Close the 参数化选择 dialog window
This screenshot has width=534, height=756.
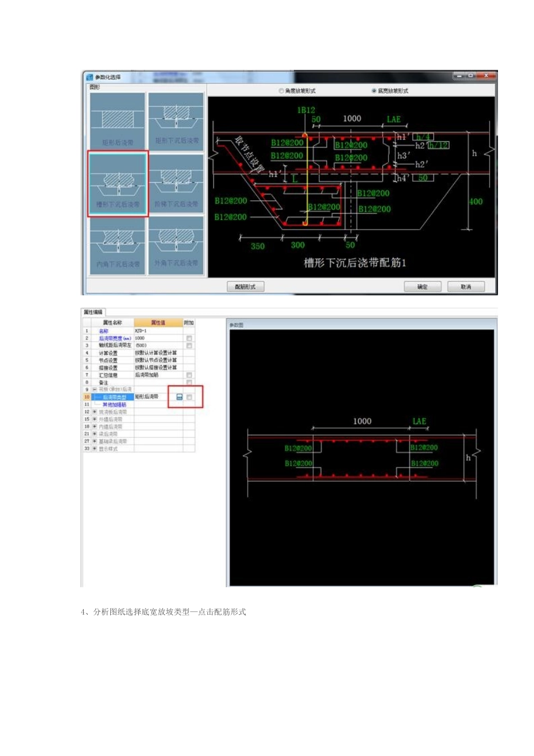pyautogui.click(x=487, y=75)
